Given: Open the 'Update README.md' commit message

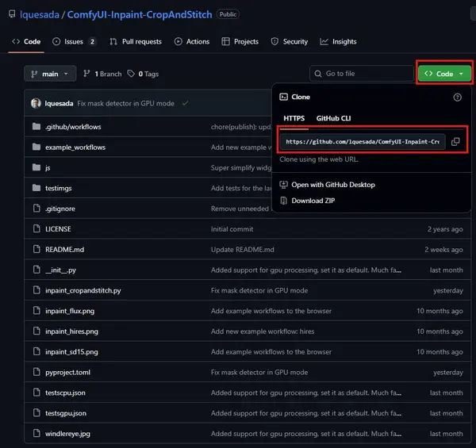Looking at the screenshot, I should 242,249.
